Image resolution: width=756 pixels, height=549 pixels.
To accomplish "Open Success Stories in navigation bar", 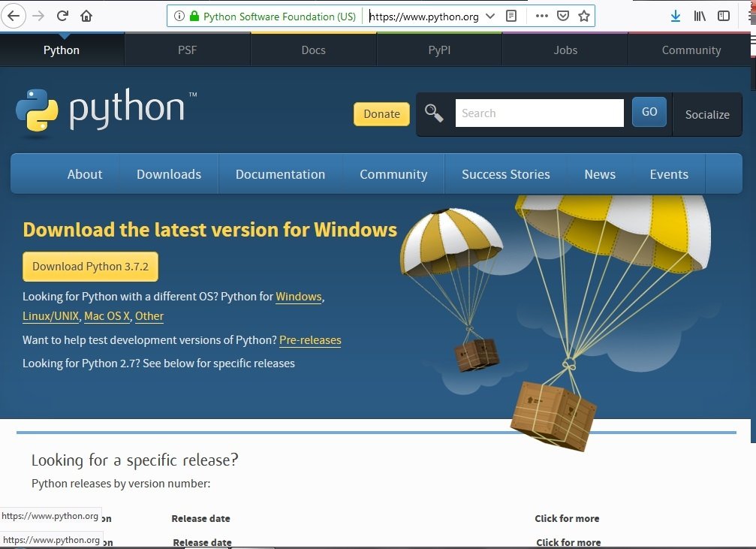I will [506, 174].
